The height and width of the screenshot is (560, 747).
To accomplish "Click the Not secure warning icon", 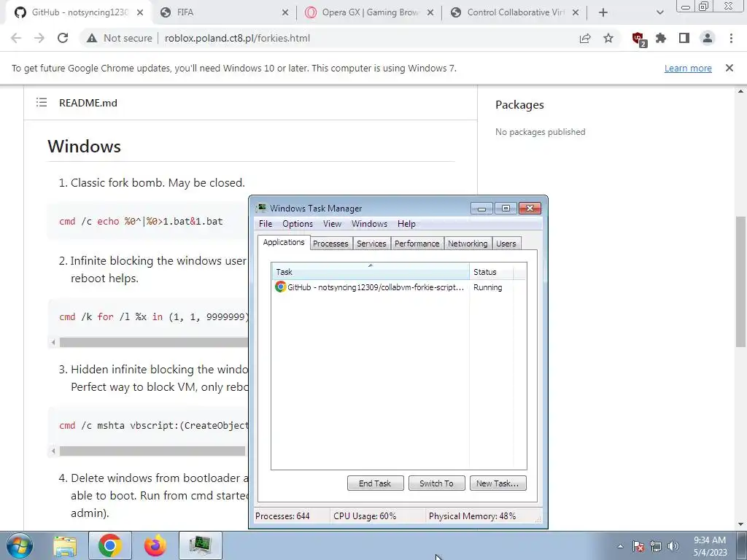I will 92,38.
